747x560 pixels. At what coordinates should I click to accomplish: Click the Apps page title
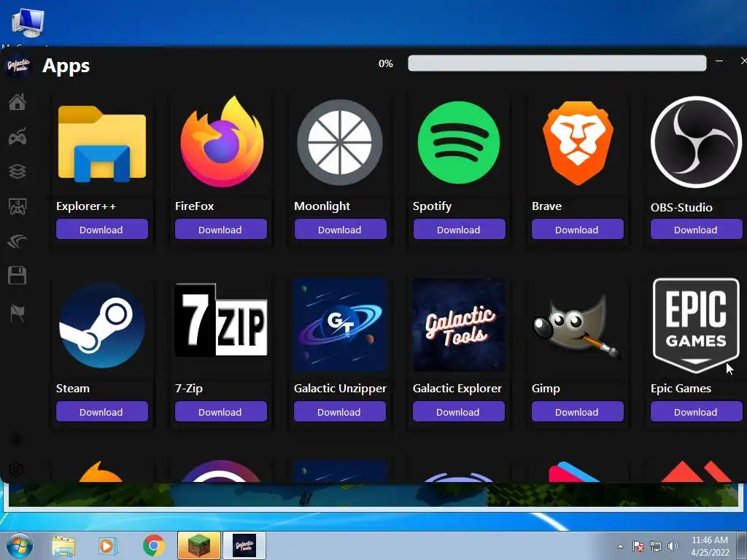pyautogui.click(x=66, y=66)
